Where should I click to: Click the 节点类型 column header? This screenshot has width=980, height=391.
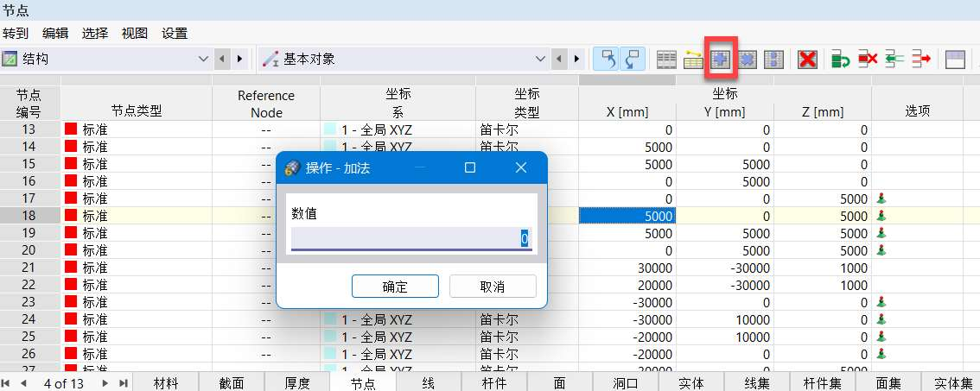137,111
